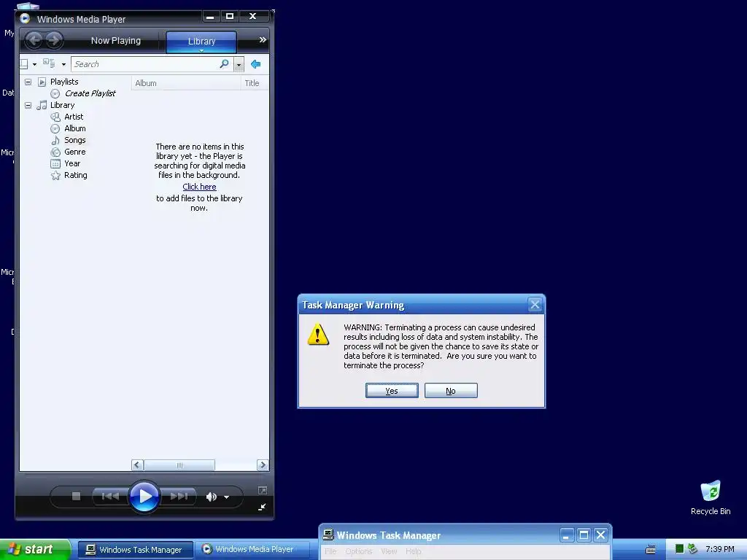Viewport: 747px width, 560px height.
Task: Click the Stop playback button
Action: pos(76,496)
